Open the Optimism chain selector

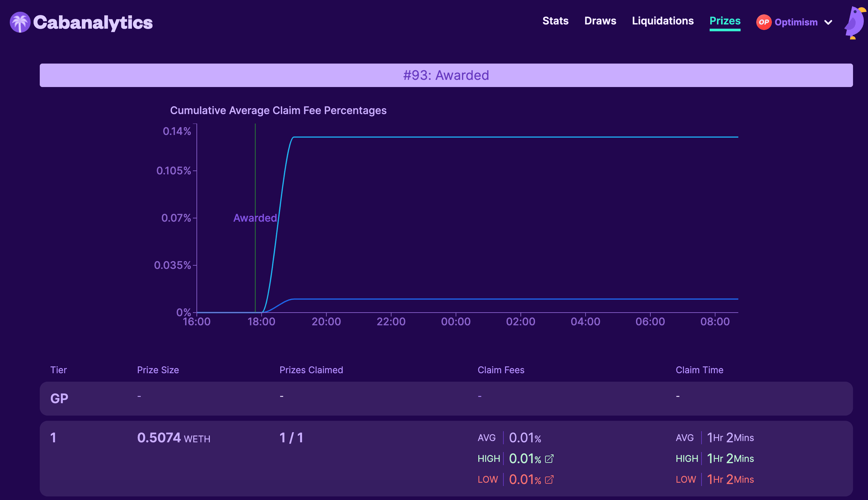coord(796,22)
